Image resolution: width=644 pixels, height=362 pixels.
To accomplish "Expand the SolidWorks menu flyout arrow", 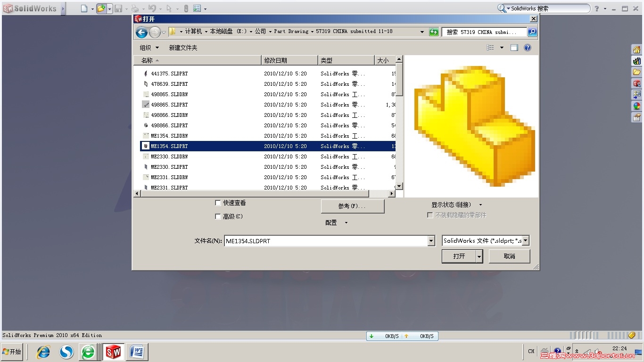I will 63,8.
